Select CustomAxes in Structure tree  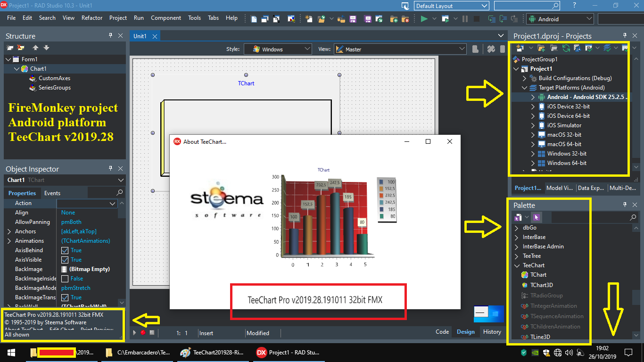54,78
